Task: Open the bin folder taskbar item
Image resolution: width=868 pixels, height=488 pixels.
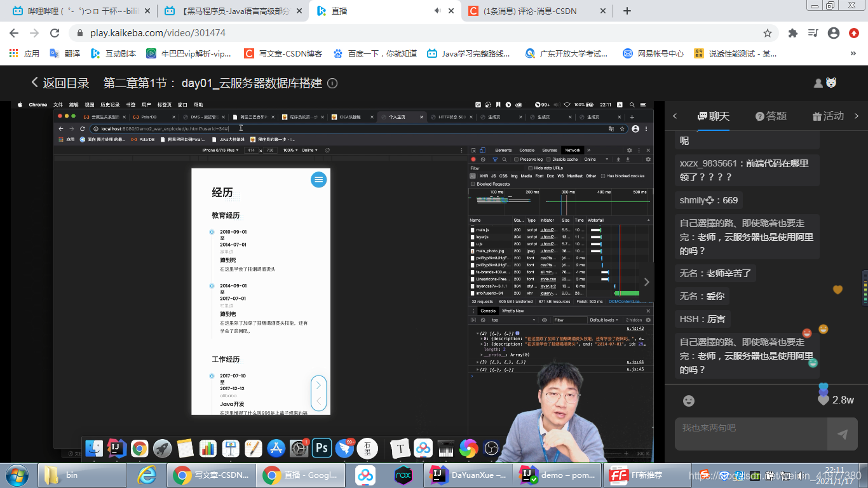Action: [x=83, y=475]
